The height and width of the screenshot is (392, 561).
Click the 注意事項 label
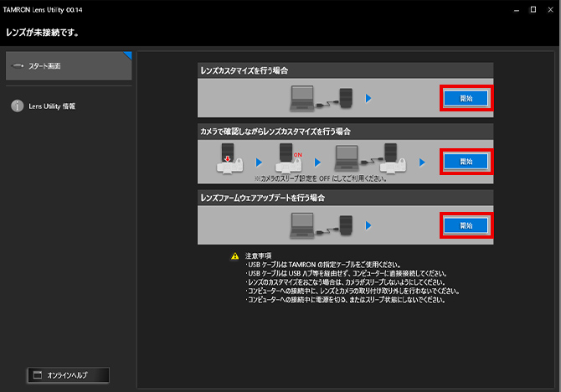click(x=259, y=255)
